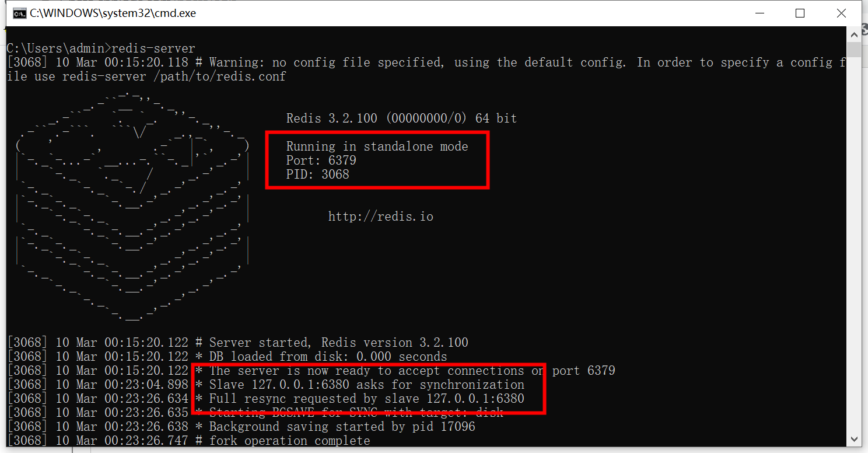Open the cmd.exe system menu icon
Screen dimensions: 868x453
pos(19,13)
